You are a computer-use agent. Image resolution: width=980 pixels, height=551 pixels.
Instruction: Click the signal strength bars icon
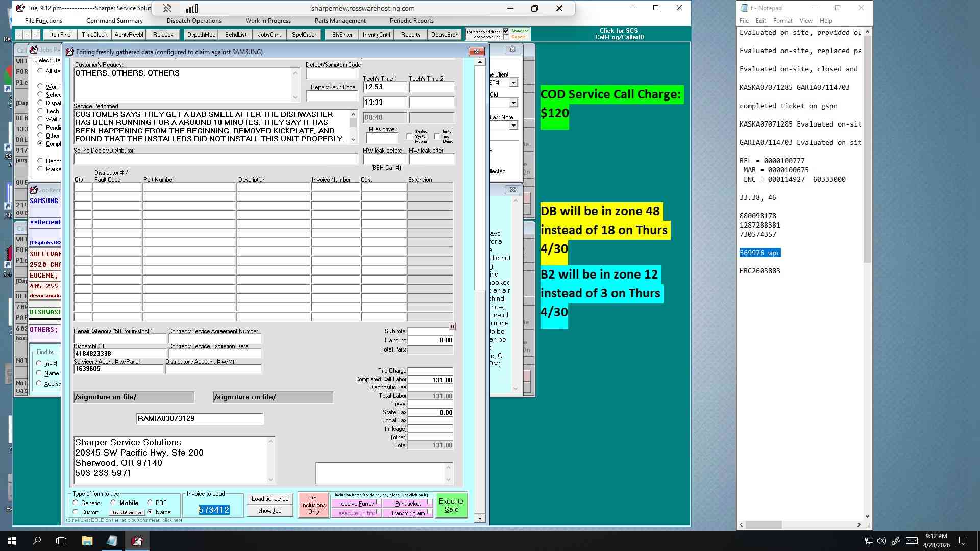click(192, 8)
